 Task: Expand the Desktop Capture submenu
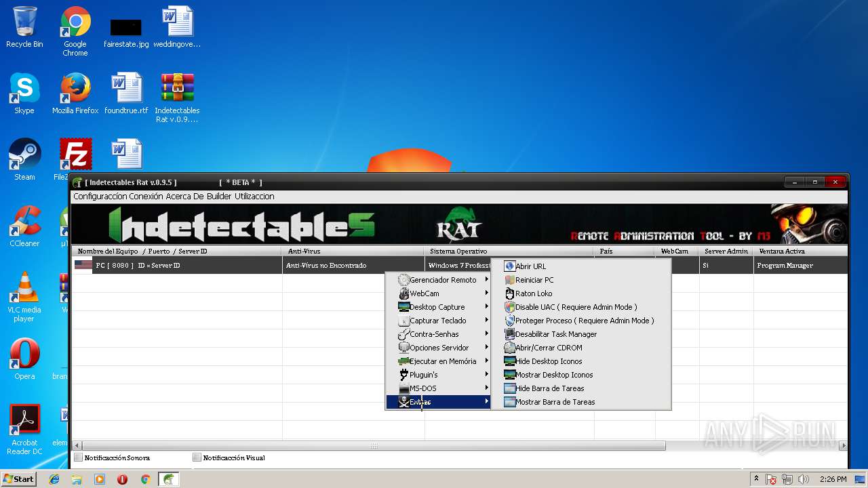(x=438, y=307)
